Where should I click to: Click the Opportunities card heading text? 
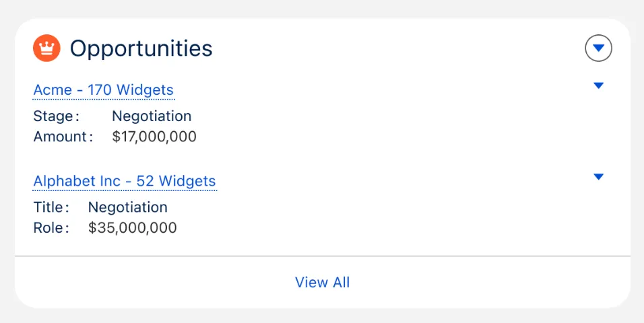(141, 48)
